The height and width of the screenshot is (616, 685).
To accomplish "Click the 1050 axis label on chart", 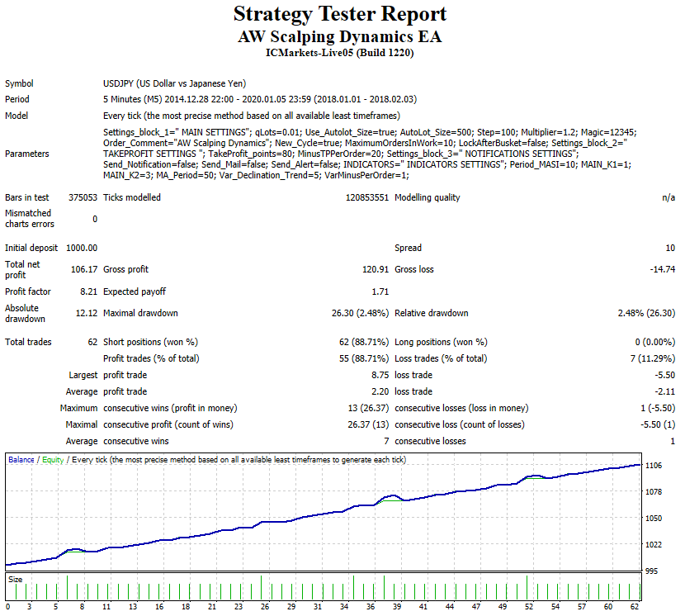I will (654, 519).
